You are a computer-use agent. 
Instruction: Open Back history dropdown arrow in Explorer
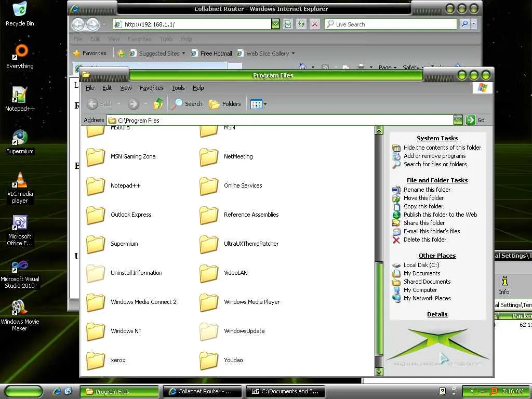119,104
